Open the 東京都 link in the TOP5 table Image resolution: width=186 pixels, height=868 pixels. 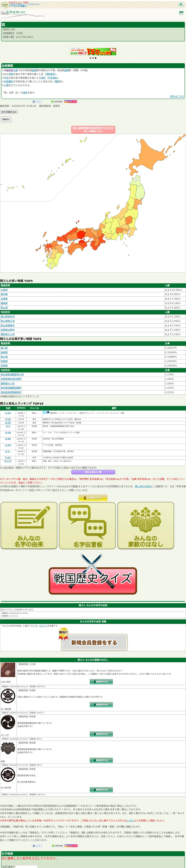click(4, 294)
